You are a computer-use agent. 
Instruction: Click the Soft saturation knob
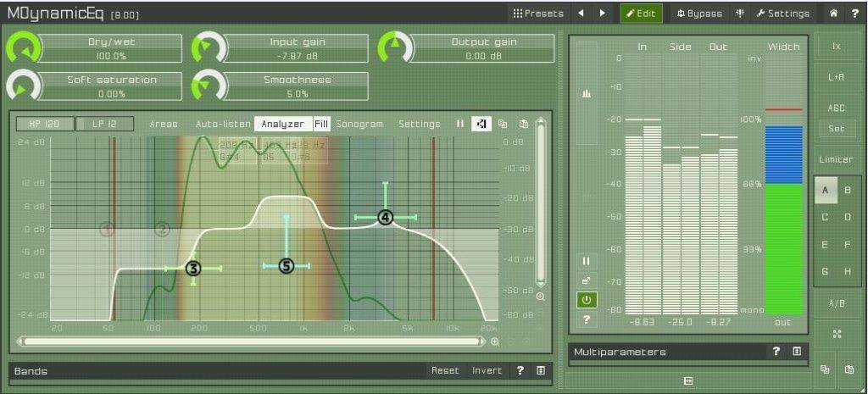tap(23, 86)
